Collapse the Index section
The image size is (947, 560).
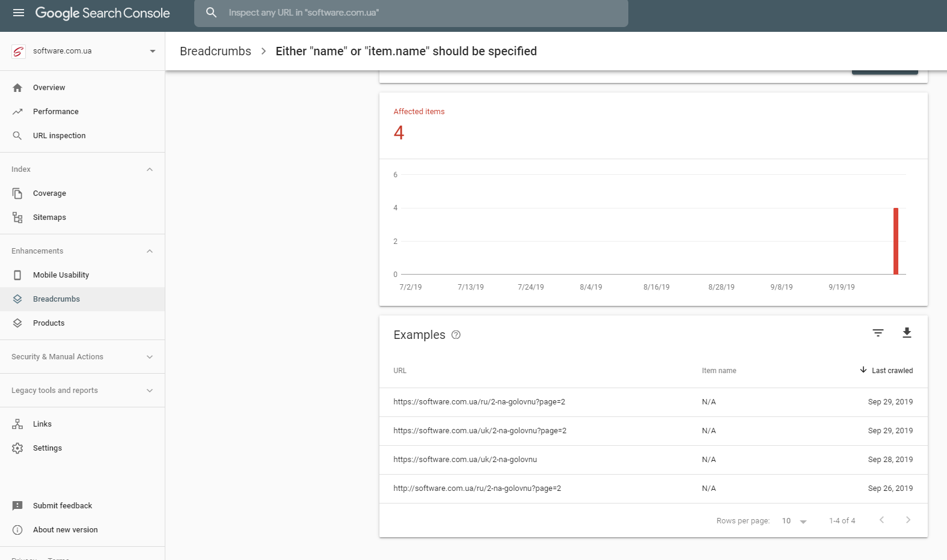coord(150,169)
